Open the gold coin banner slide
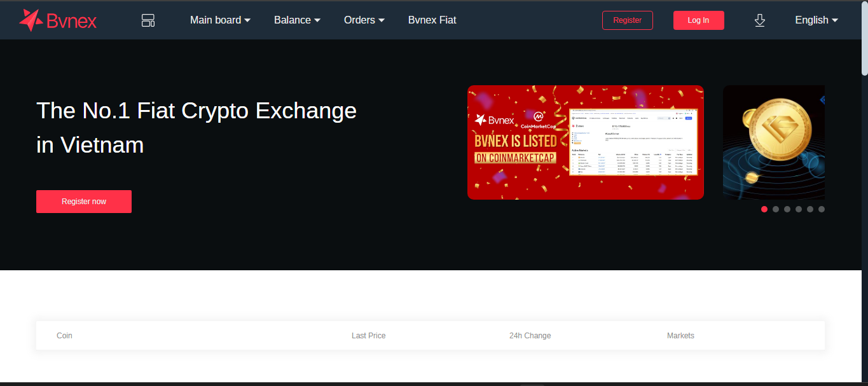The height and width of the screenshot is (386, 868). [774, 142]
